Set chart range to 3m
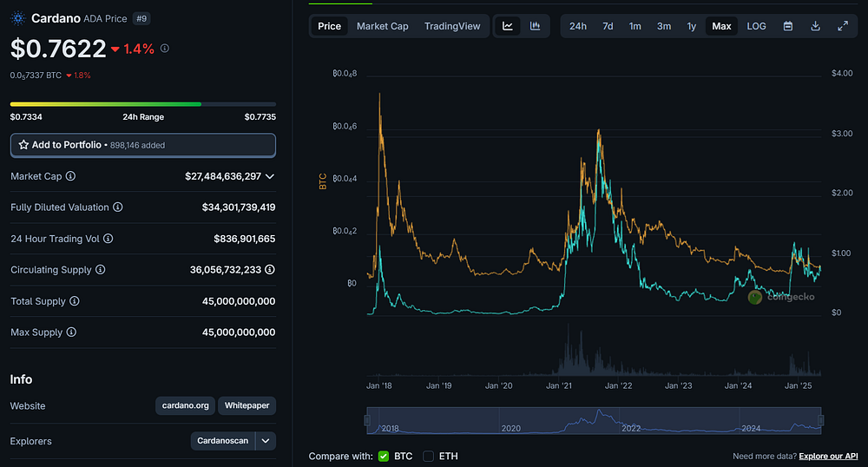Screen dimensions: 868x467 click(x=664, y=26)
